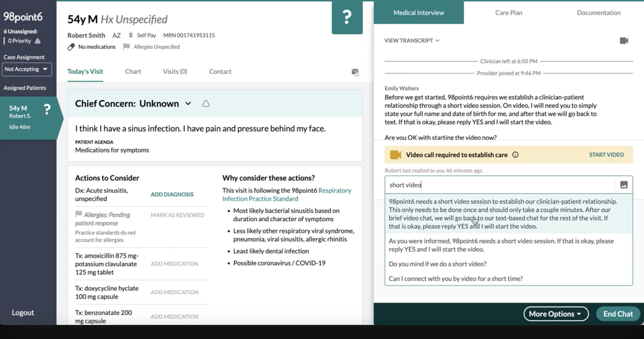The image size is (644, 339).
Task: Click the priority bell icon in sidebar
Action: (37, 41)
